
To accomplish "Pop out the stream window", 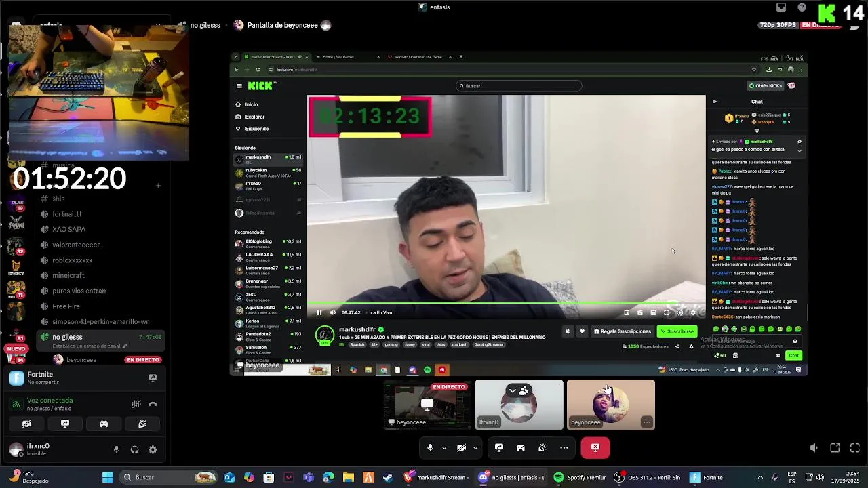I will pyautogui.click(x=835, y=448).
